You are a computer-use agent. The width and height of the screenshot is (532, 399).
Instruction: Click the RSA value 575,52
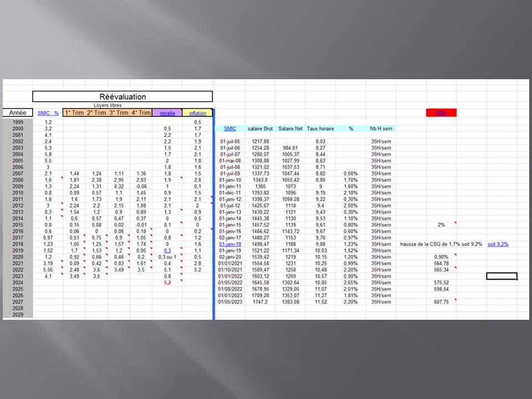click(x=441, y=283)
